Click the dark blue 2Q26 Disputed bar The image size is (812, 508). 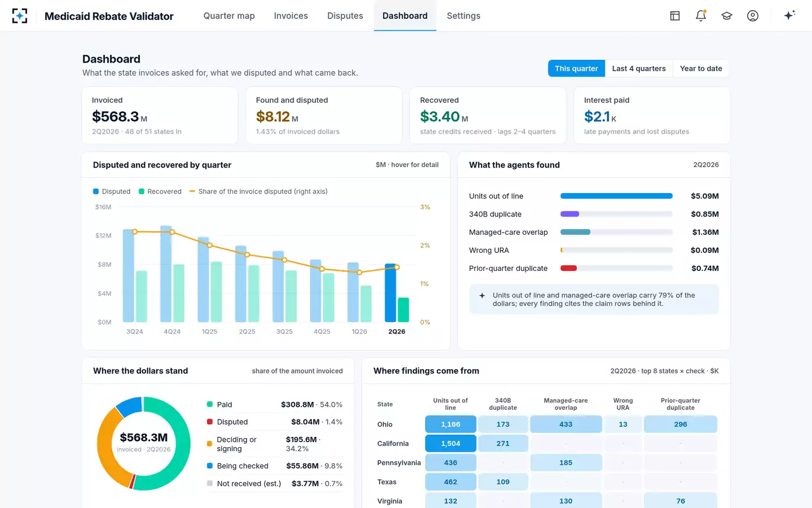[x=390, y=292]
